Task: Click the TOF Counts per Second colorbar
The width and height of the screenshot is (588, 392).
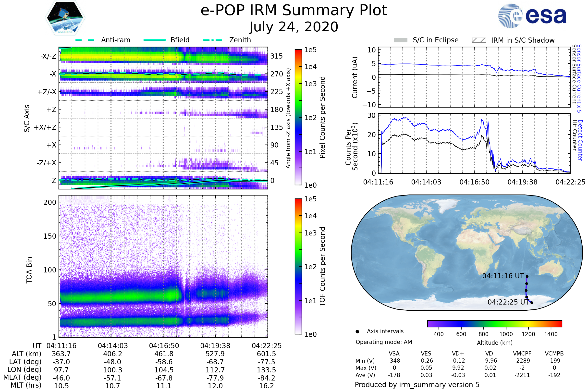Action: coord(298,266)
